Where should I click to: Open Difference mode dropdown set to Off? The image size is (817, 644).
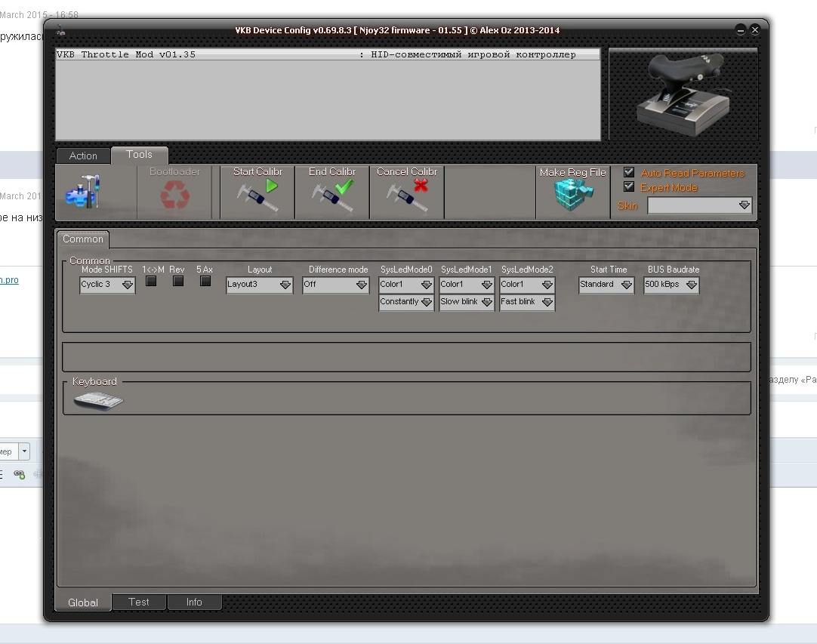pos(335,285)
